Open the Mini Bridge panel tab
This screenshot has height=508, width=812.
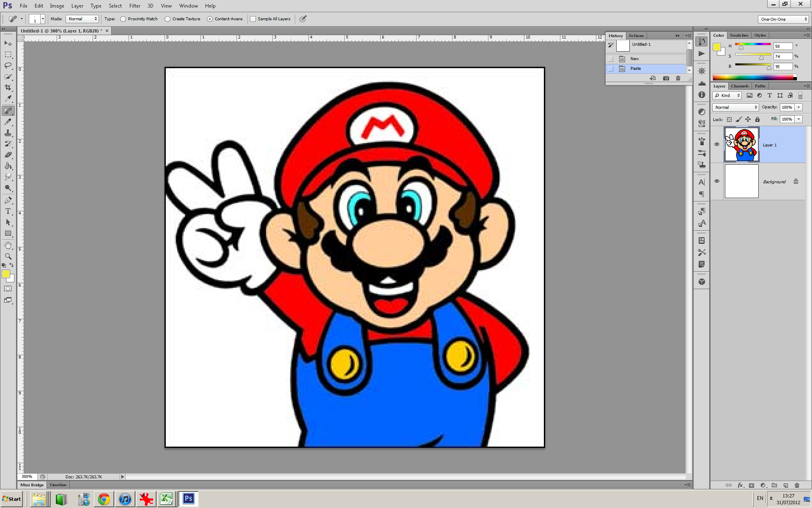click(32, 485)
